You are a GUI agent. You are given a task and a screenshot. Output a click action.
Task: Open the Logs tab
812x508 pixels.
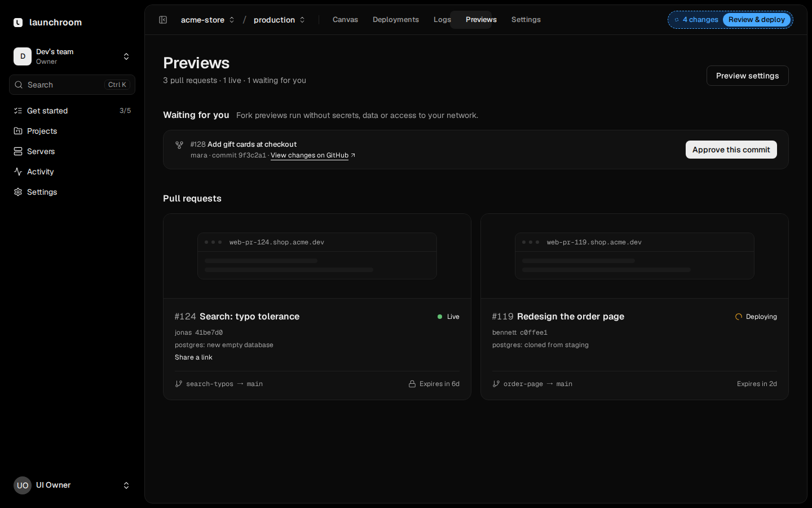point(442,20)
